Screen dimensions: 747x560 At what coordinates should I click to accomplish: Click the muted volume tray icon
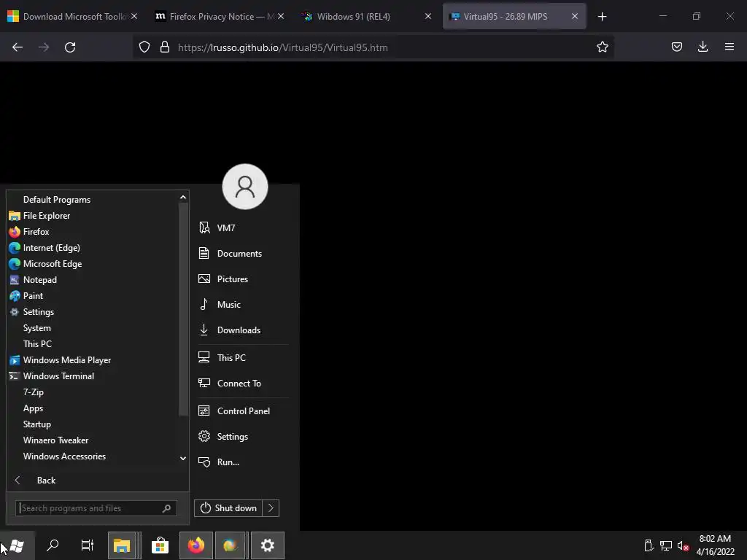coord(683,545)
